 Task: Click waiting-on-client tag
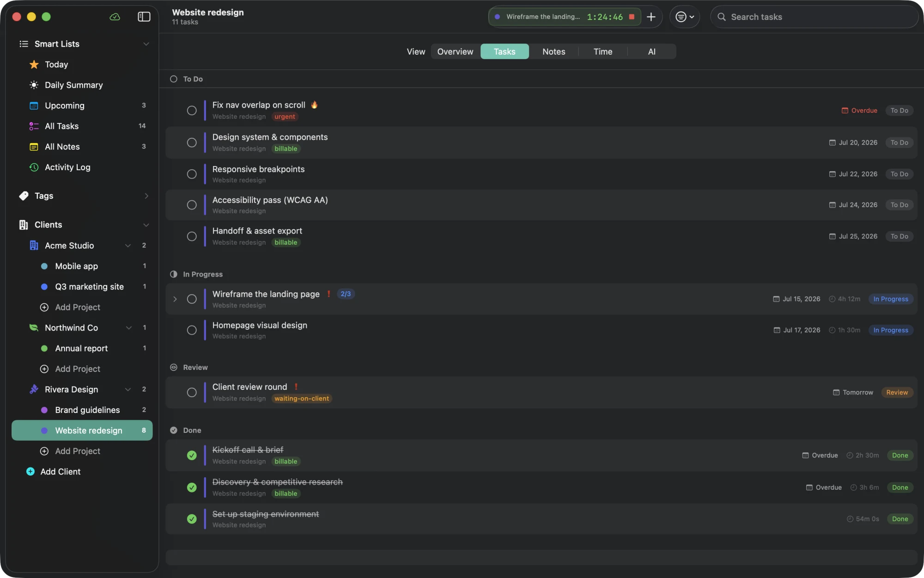pyautogui.click(x=302, y=399)
